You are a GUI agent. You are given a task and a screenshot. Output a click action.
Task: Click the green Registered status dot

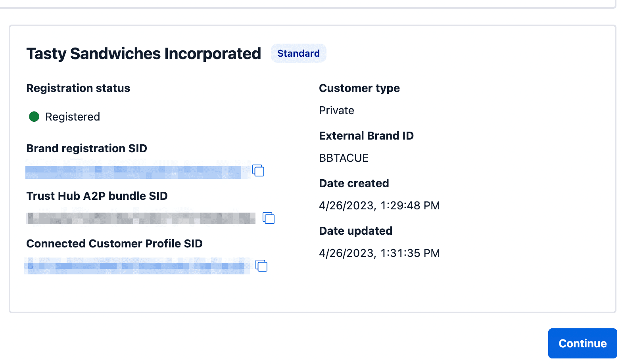[34, 117]
